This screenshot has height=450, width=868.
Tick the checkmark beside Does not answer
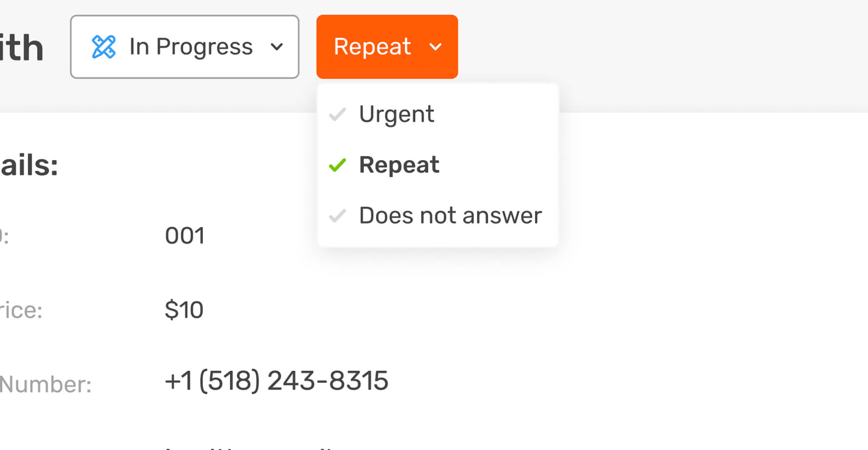tap(337, 215)
